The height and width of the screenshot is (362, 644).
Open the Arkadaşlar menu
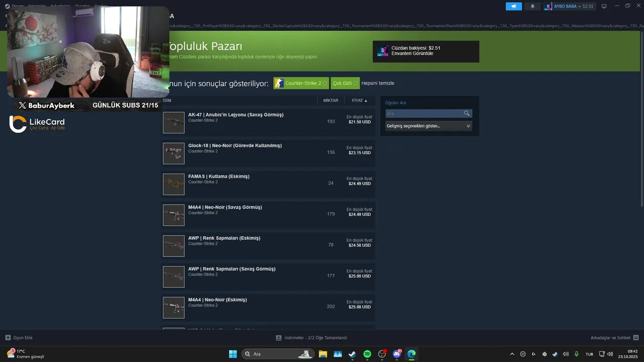point(60,6)
